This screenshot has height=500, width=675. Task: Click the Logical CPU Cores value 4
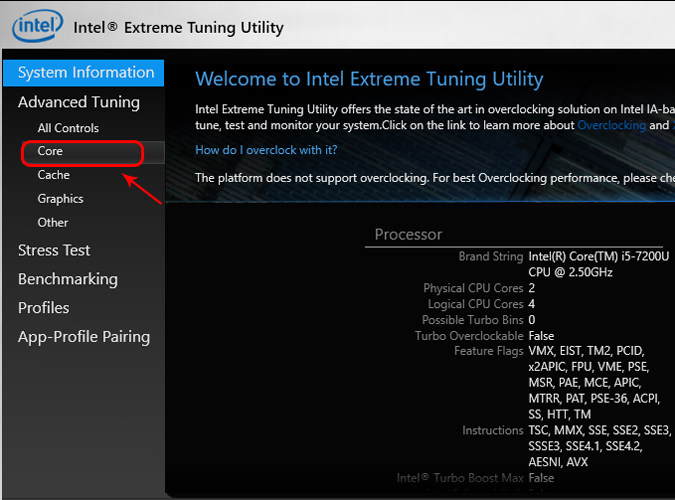tap(532, 304)
